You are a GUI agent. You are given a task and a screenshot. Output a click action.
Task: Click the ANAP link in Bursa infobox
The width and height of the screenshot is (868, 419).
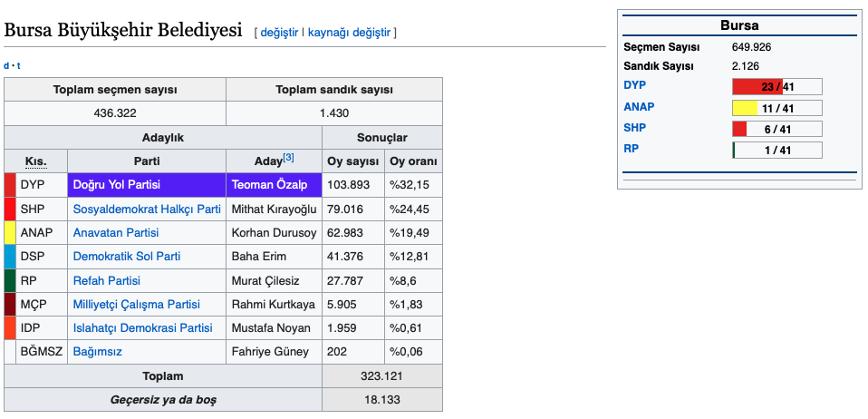[639, 106]
